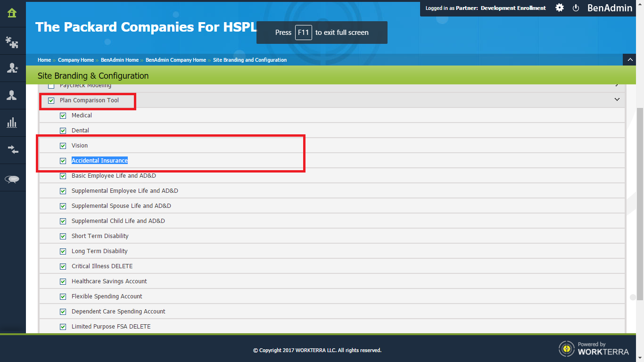Viewport: 644px width, 362px height.
Task: Click the BenAdmin label in header
Action: coord(610,8)
